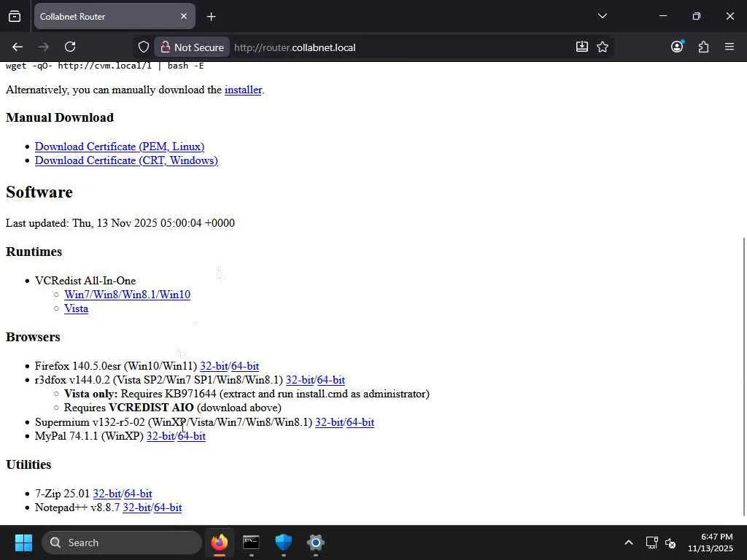Screen dimensions: 747x560
Task: Download MyPal 74.1.1 64-bit
Action: click(192, 436)
